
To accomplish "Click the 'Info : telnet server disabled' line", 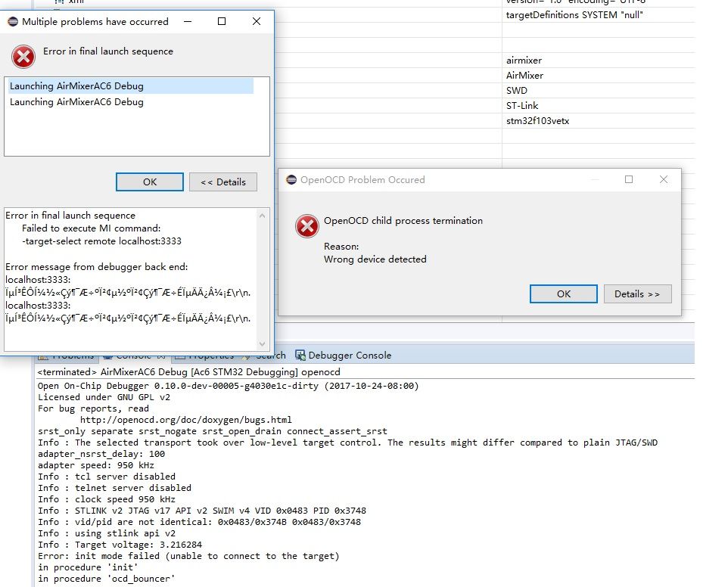I will 114,488.
